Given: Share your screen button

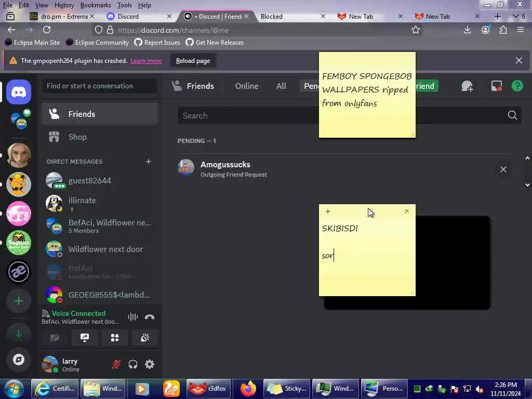Looking at the screenshot, I should click(x=85, y=338).
